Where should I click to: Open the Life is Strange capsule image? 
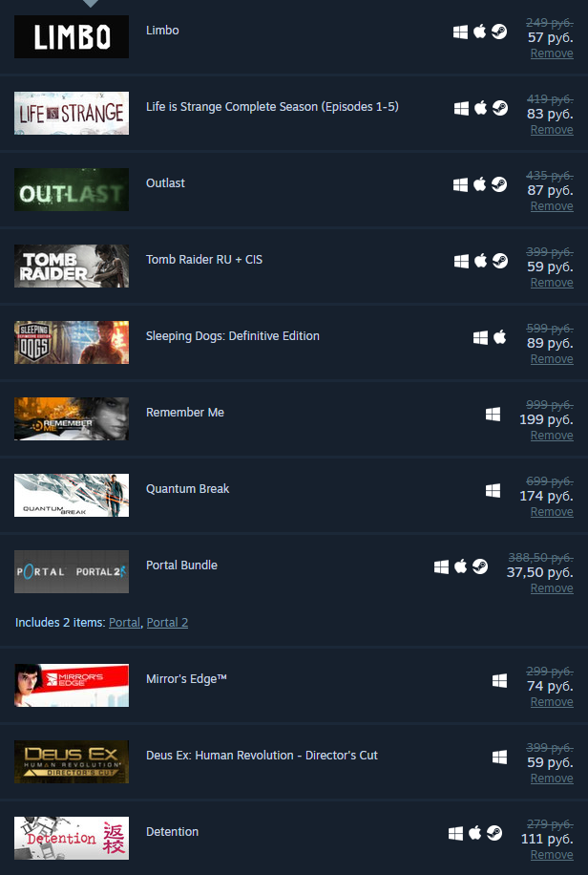(x=72, y=114)
